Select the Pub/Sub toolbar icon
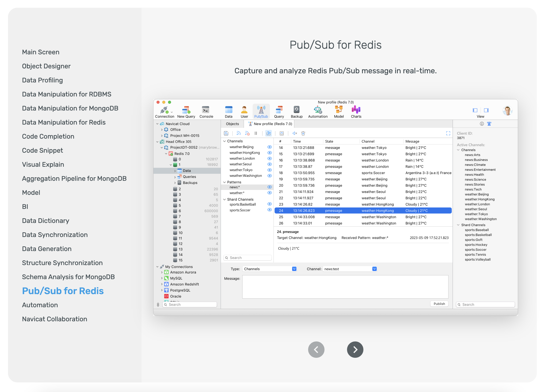The image size is (545, 392). [x=261, y=112]
